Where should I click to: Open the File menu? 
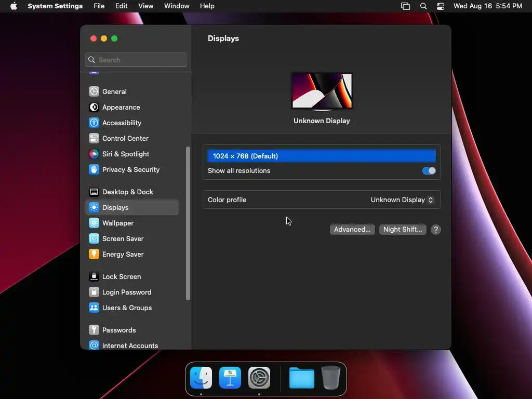click(99, 6)
